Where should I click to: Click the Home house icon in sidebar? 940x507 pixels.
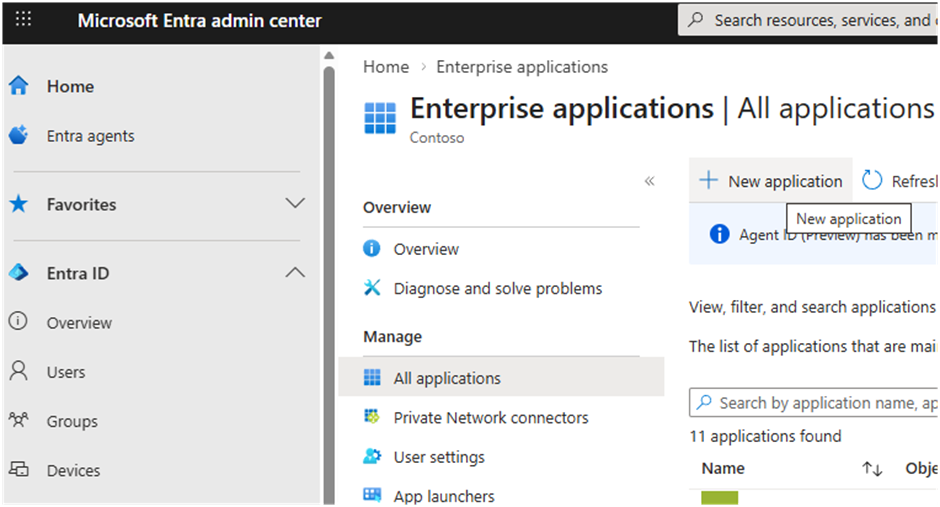point(18,87)
